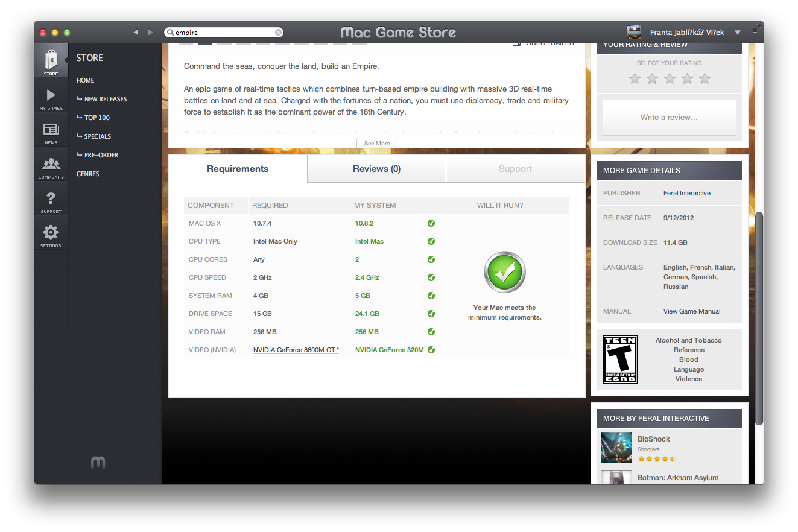798x532 pixels.
Task: Open My Games sidebar icon
Action: click(51, 97)
